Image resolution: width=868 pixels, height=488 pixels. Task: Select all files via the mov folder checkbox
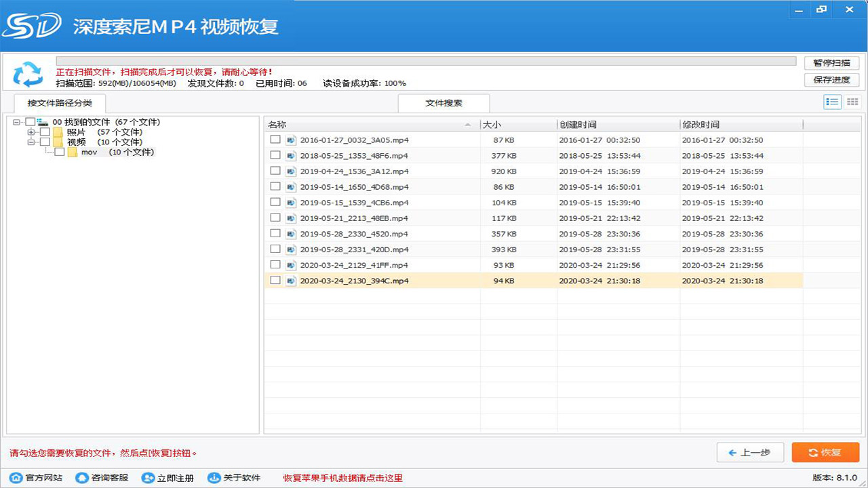pos(59,152)
